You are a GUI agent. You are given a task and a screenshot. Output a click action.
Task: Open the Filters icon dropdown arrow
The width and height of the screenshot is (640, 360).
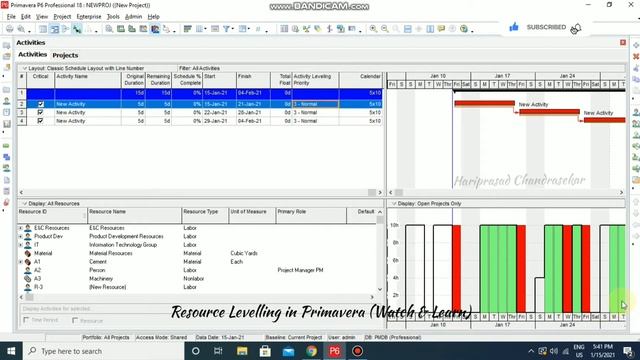pos(232,29)
